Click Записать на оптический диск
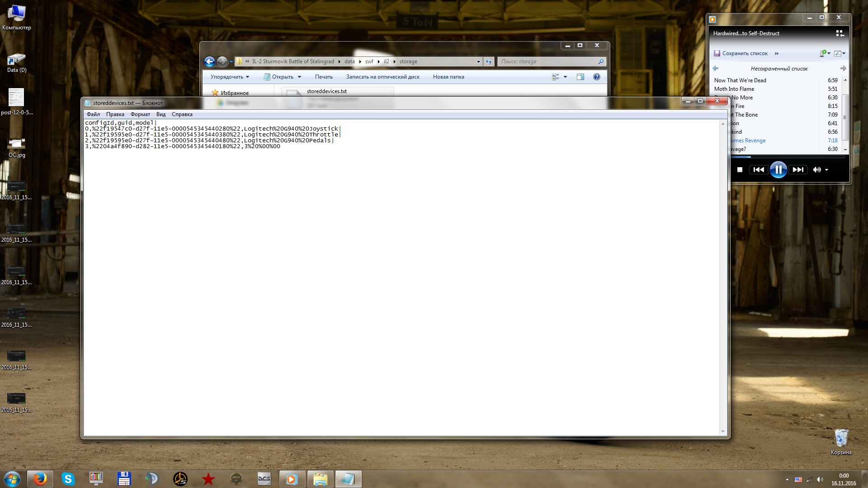Viewport: 868px width, 488px height. (x=382, y=77)
